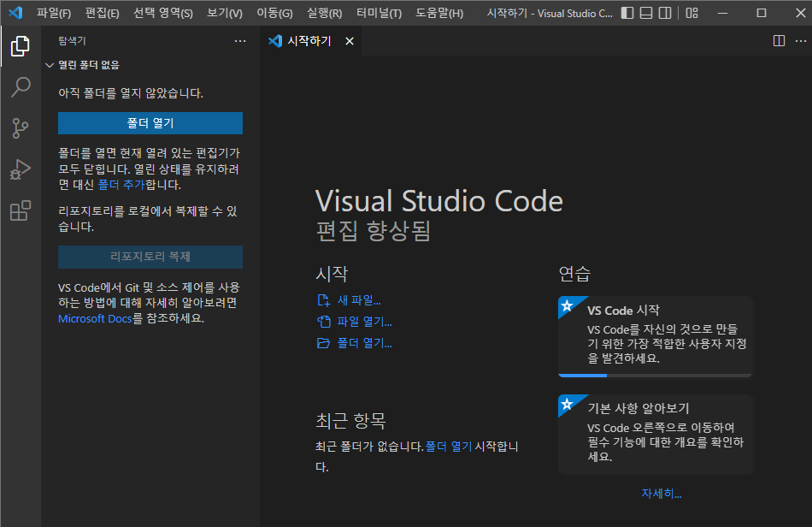Click the Visual Studio Code heading
This screenshot has width=812, height=527.
coord(439,201)
